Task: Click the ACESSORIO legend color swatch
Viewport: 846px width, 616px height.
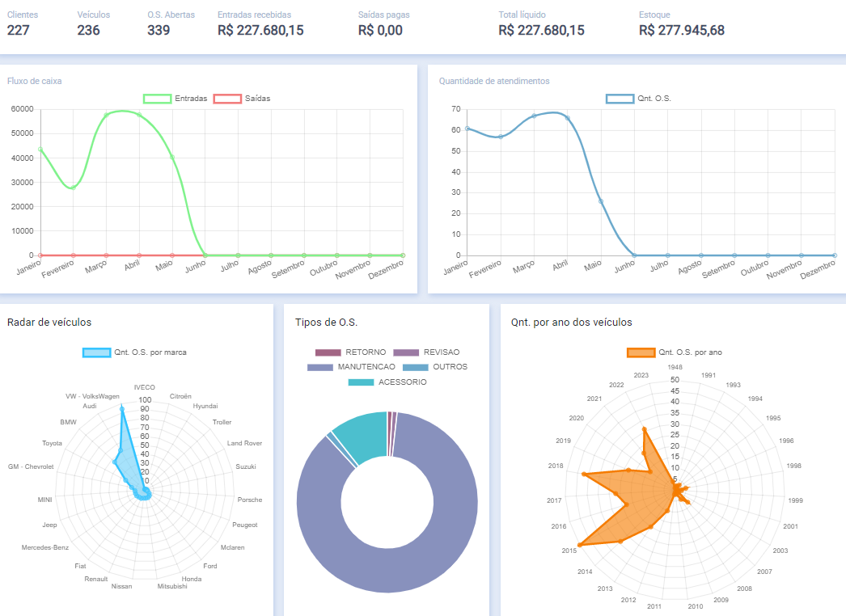Action: pos(362,382)
